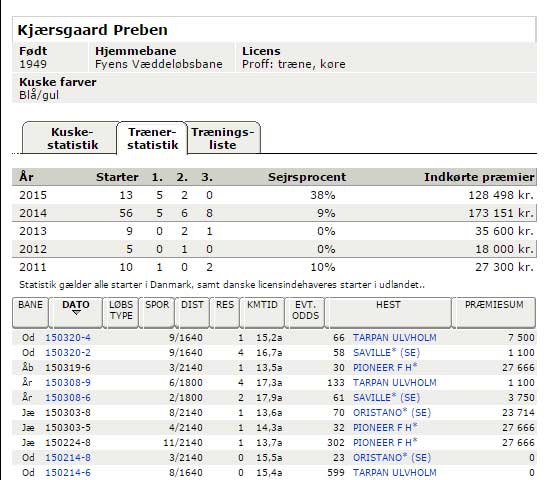Image resolution: width=546 pixels, height=480 pixels.
Task: Sort by PRÆMIESUM column header
Action: tap(494, 312)
